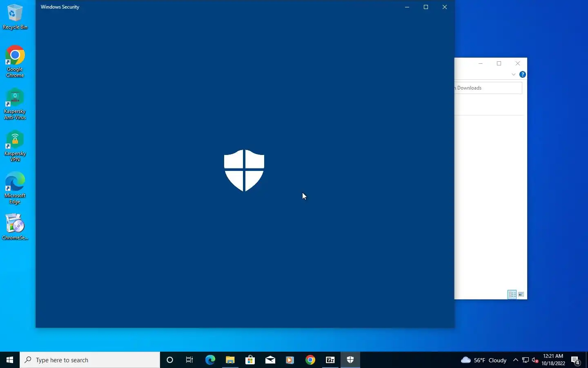Open the ChromeSe... installer desktop icon
This screenshot has height=368, width=588.
(x=15, y=227)
